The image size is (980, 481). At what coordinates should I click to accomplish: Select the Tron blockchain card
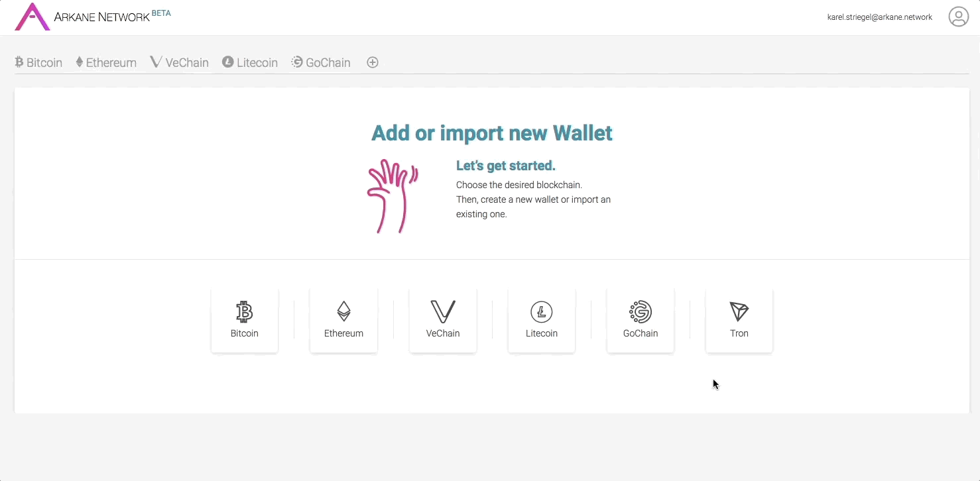(739, 320)
